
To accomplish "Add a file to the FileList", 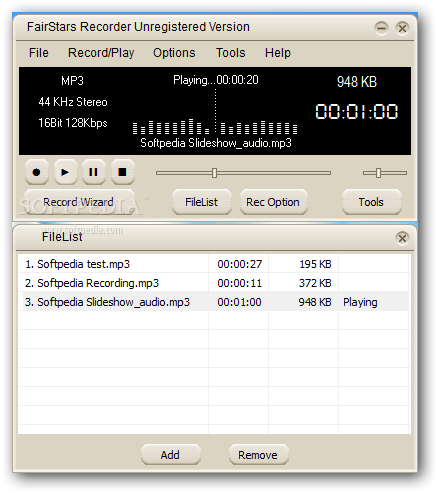I will pyautogui.click(x=170, y=455).
